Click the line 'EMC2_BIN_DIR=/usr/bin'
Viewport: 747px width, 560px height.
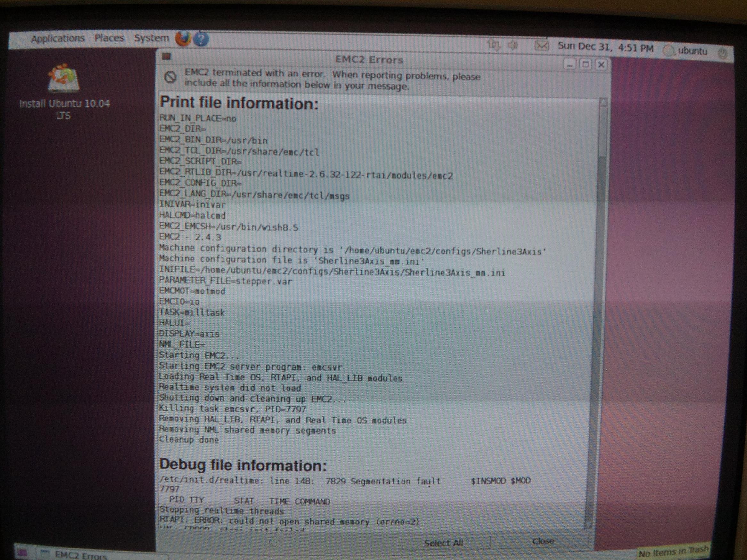(x=214, y=140)
